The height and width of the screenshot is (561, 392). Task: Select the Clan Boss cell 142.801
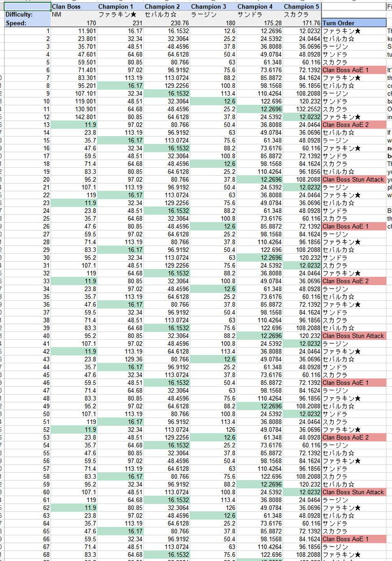pos(74,117)
